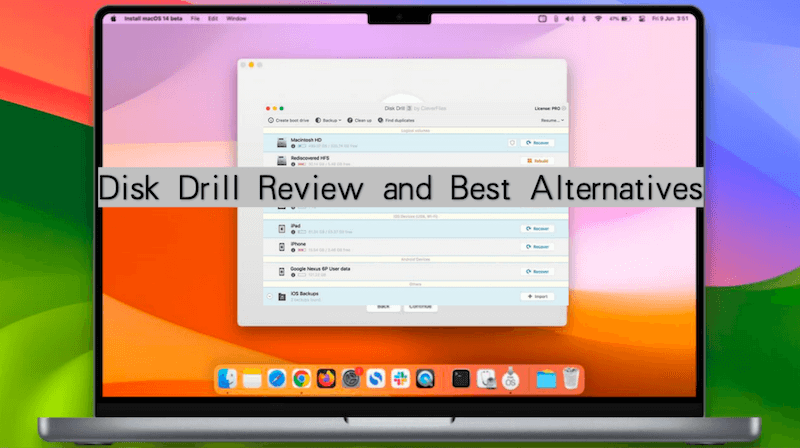800x448 pixels.
Task: Click the Bluetooth icon in menu bar
Action: point(584,18)
